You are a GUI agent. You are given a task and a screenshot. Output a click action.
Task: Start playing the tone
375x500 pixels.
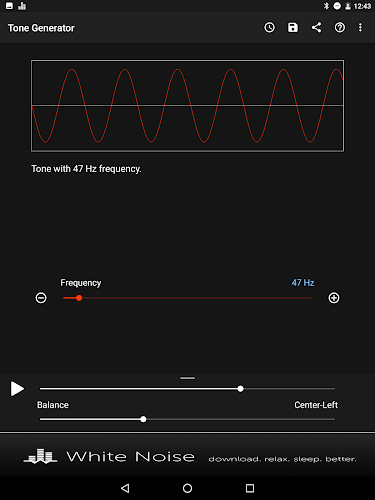tap(17, 389)
